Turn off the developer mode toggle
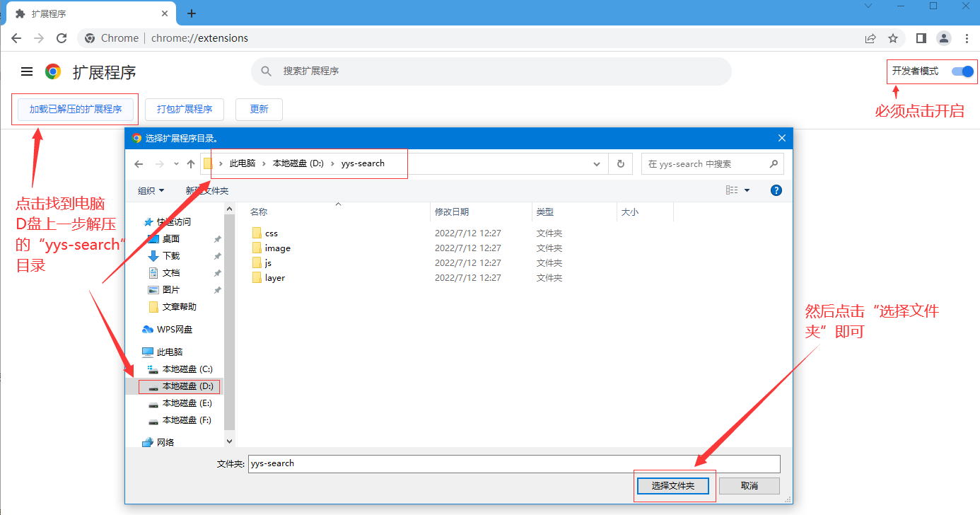 tap(962, 71)
